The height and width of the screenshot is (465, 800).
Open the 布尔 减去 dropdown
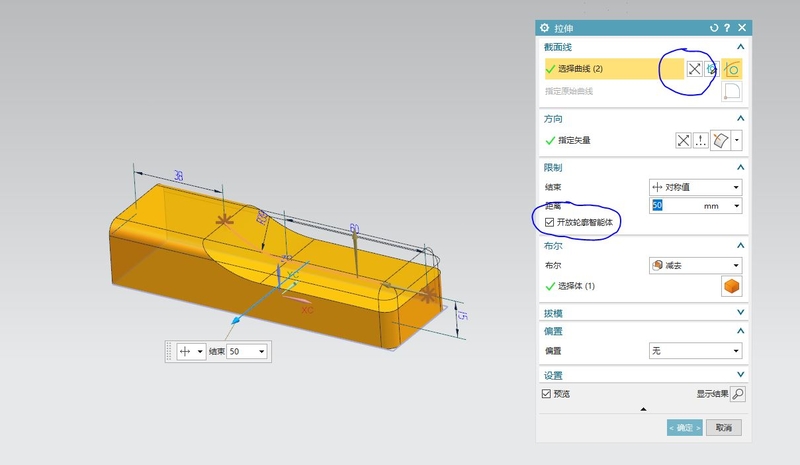(x=695, y=265)
